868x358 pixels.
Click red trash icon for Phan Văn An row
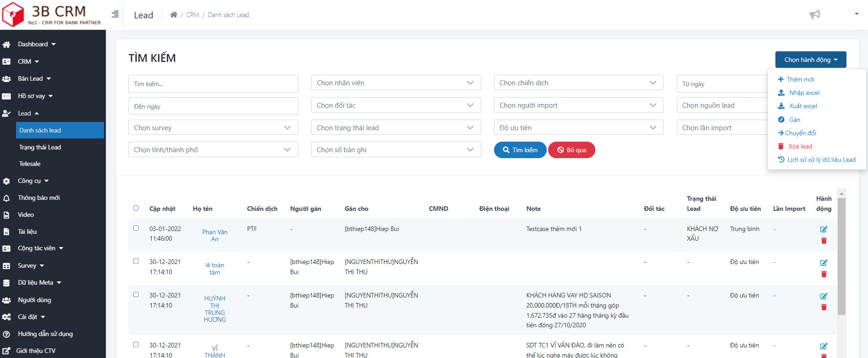click(x=824, y=241)
